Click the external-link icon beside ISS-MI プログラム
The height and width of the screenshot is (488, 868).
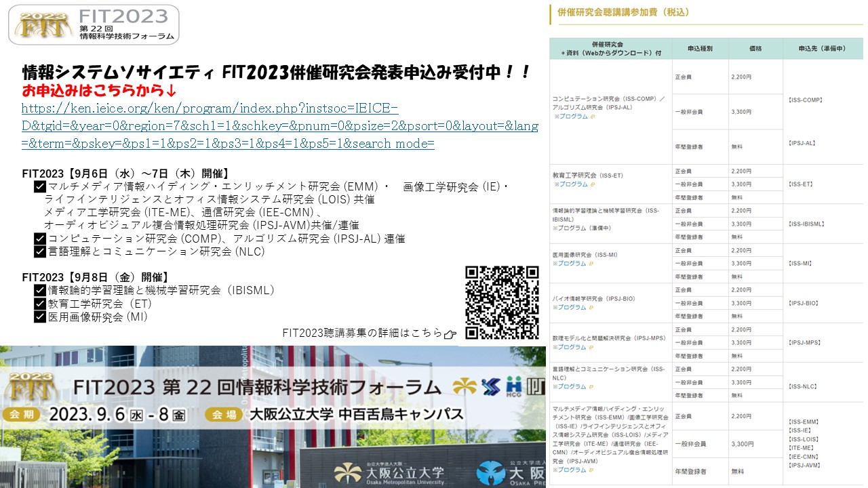(x=591, y=264)
